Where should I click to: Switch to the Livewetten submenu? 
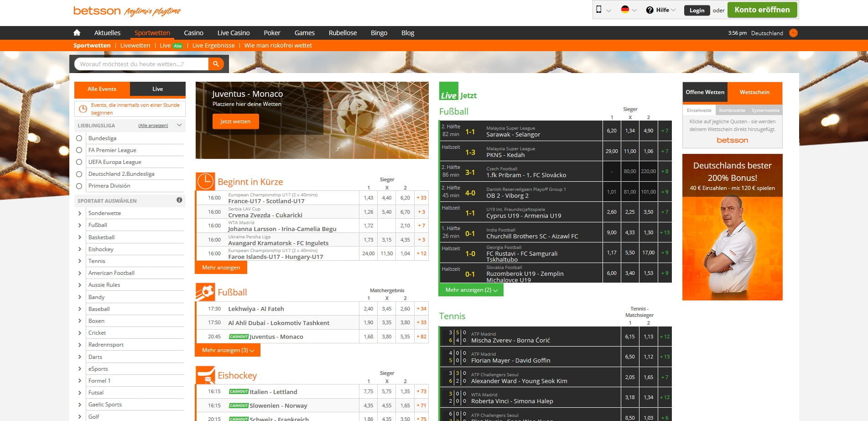click(x=135, y=45)
